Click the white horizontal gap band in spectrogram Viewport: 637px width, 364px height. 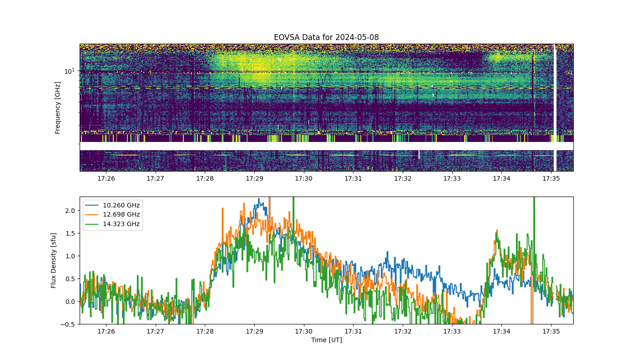[x=326, y=146]
